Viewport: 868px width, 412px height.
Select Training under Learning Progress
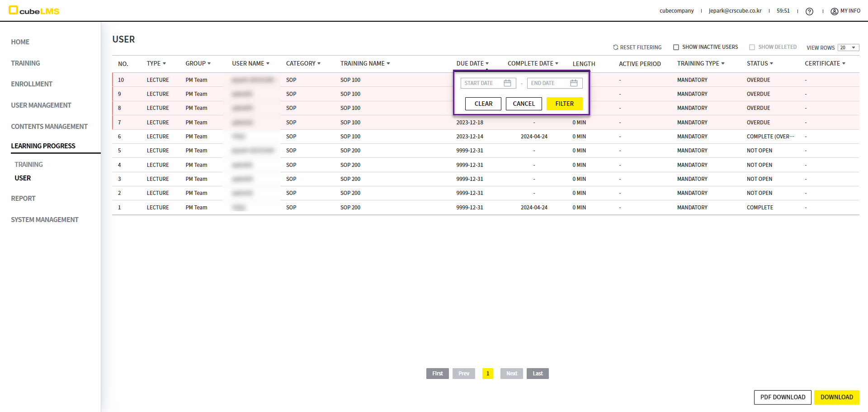pos(28,165)
